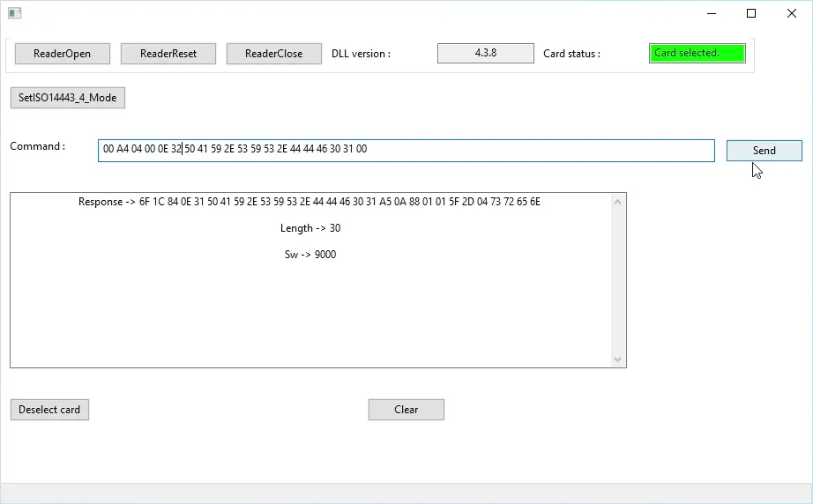Click the green Card selected status box
Screen dimensions: 813x504
[x=697, y=53]
